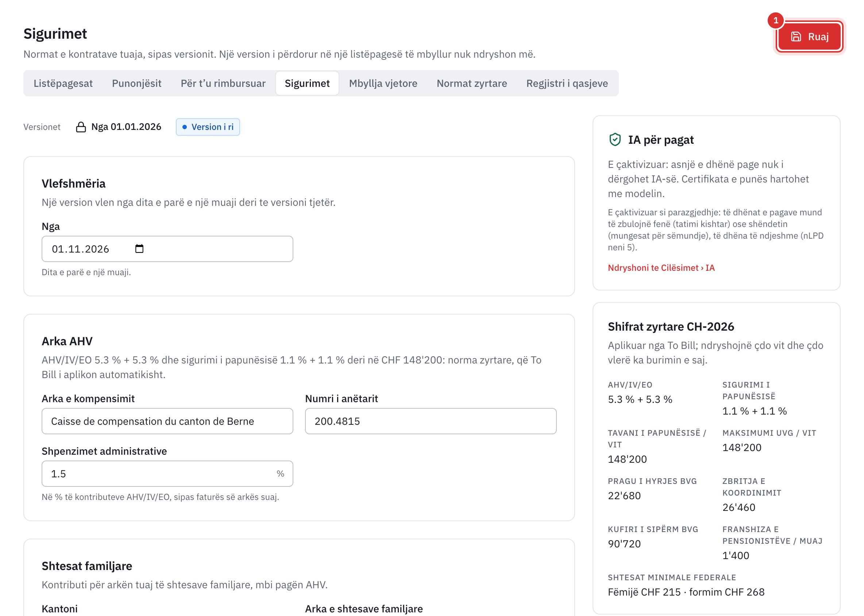Image resolution: width=864 pixels, height=616 pixels.
Task: Switch to the Punonjësit tab
Action: [136, 83]
